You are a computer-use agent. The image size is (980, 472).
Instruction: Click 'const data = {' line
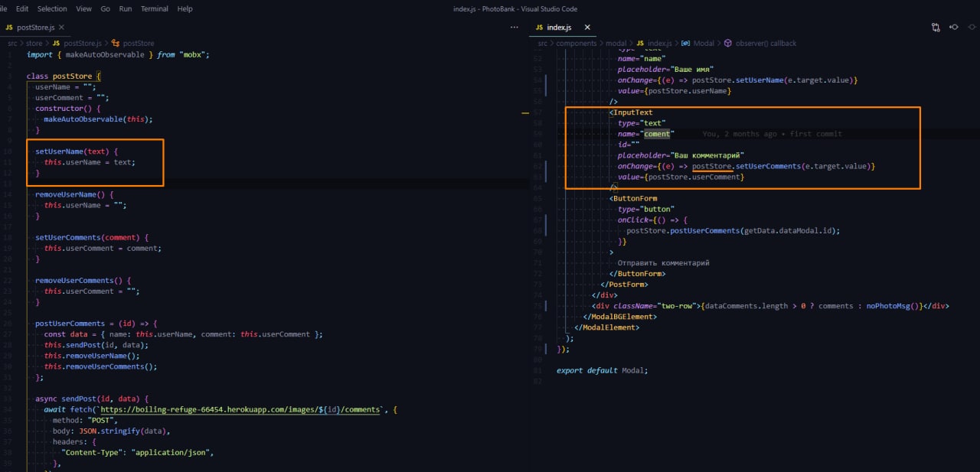tap(183, 334)
